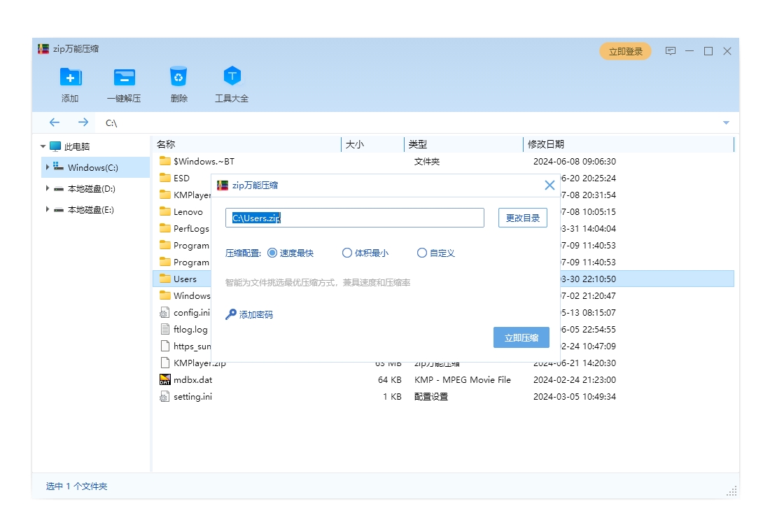The image size is (784, 532).
Task: Click the KMPlayer folder name
Action: tap(192, 195)
